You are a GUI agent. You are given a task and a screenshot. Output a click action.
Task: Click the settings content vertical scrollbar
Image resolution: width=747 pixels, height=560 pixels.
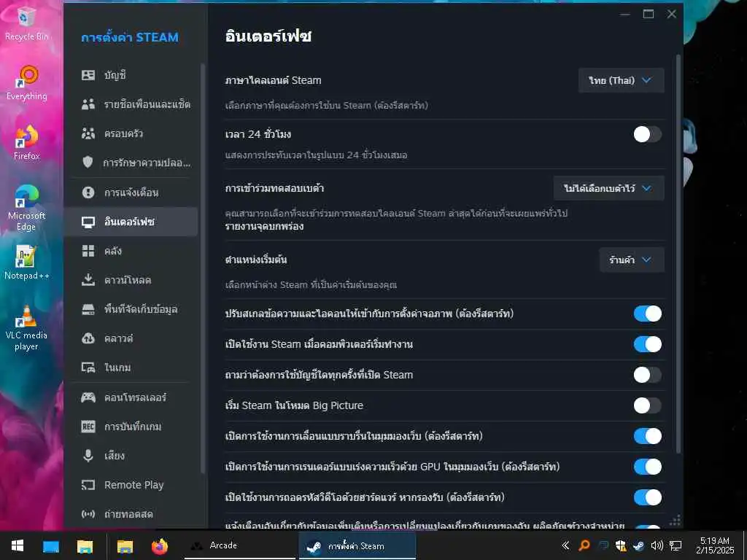678,254
